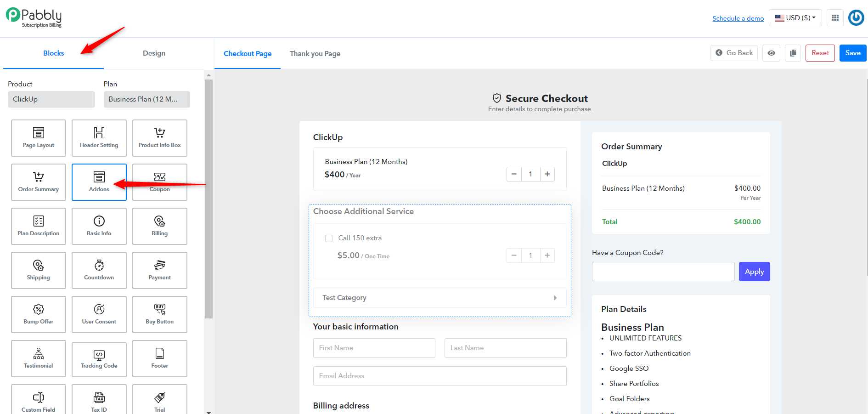868x414 pixels.
Task: Open the Checkout Page tab
Action: (x=248, y=54)
